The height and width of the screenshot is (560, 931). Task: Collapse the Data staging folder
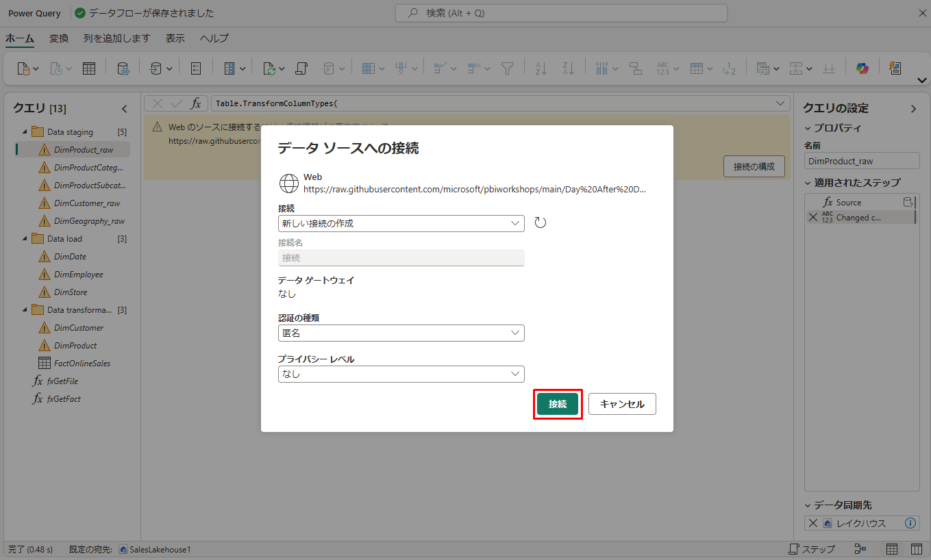click(x=25, y=131)
